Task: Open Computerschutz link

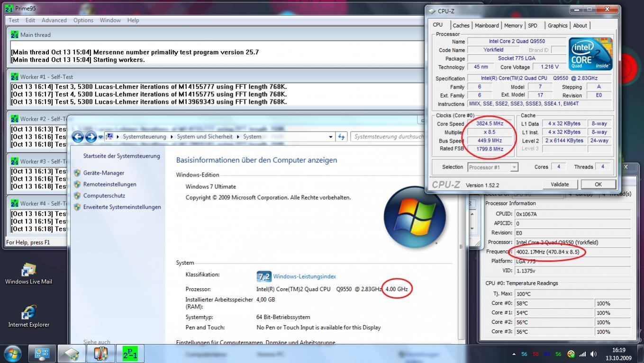Action: [104, 196]
